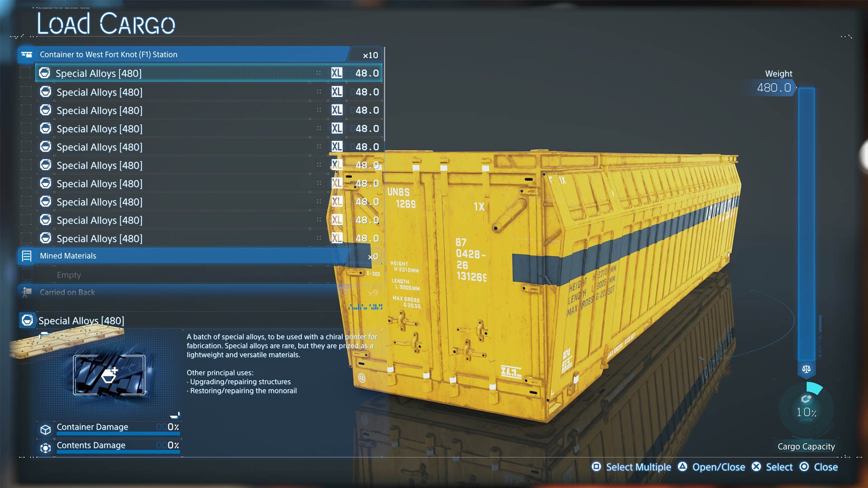This screenshot has width=868, height=488.
Task: Click the Carried on Back porter icon
Action: click(x=27, y=292)
